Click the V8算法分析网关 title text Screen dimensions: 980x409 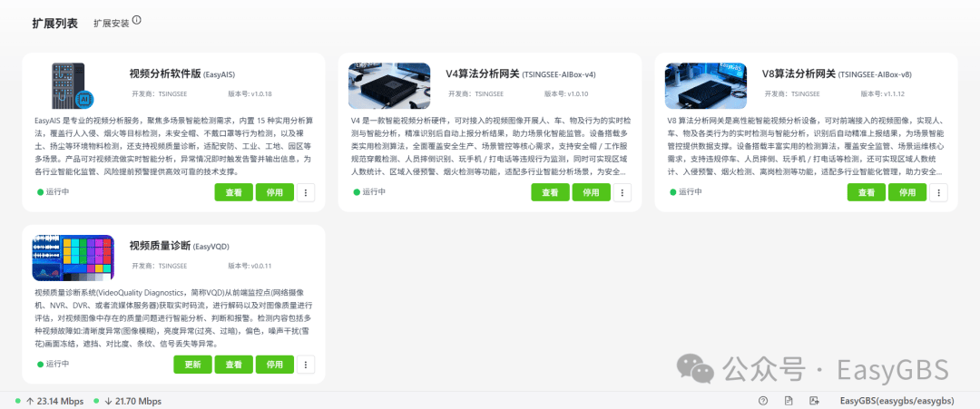click(799, 73)
